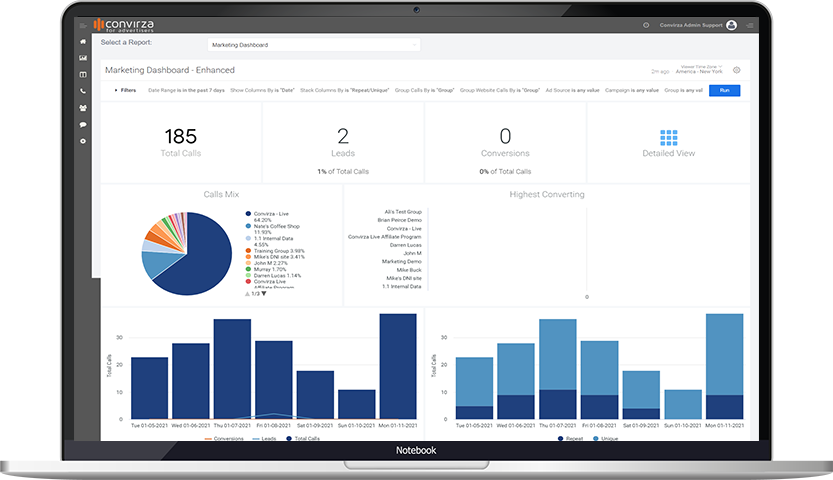Image resolution: width=833 pixels, height=480 pixels.
Task: Open the users group sidebar icon
Action: [83, 108]
